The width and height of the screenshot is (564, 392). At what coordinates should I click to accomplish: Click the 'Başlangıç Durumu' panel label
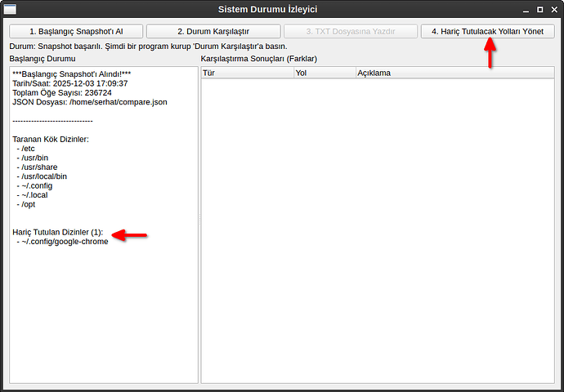43,59
